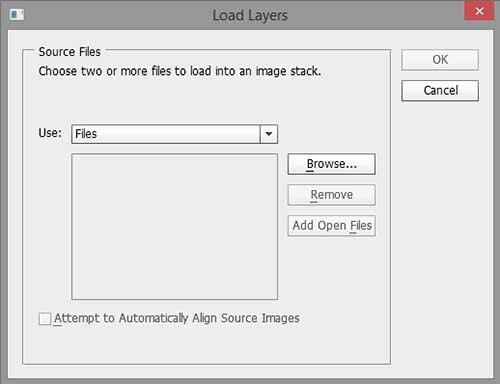
Task: Click the Load Layers title bar text
Action: [x=250, y=15]
